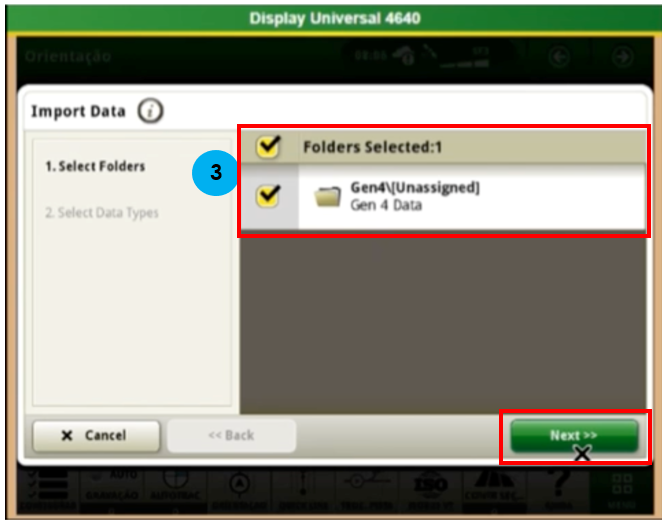Click the dimmed left arrow navigation icon
The image size is (669, 524).
tap(560, 57)
